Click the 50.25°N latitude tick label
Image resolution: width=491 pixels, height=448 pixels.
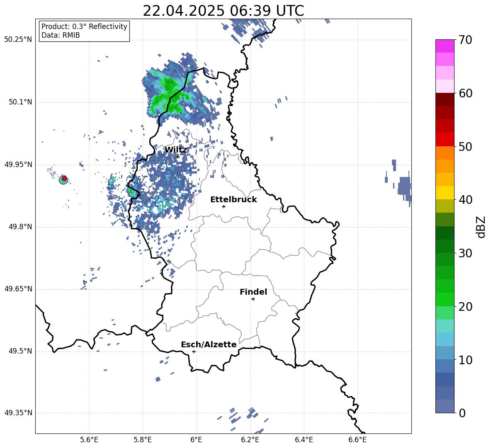18,40
